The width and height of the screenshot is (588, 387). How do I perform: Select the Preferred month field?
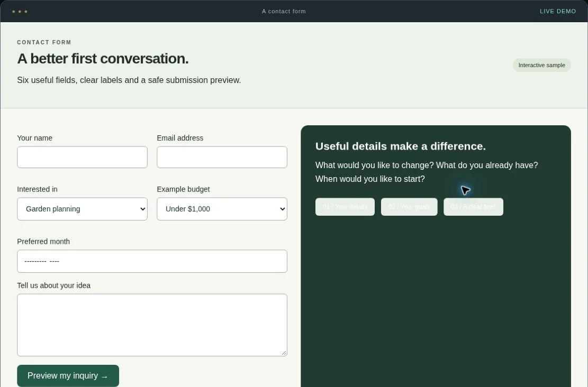pos(152,261)
